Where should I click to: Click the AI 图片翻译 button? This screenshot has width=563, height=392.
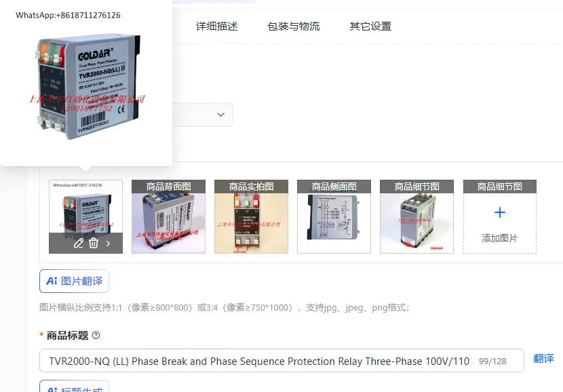tap(75, 281)
